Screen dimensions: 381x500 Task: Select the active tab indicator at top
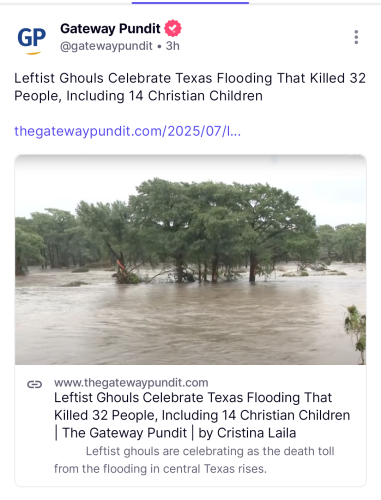click(190, 3)
